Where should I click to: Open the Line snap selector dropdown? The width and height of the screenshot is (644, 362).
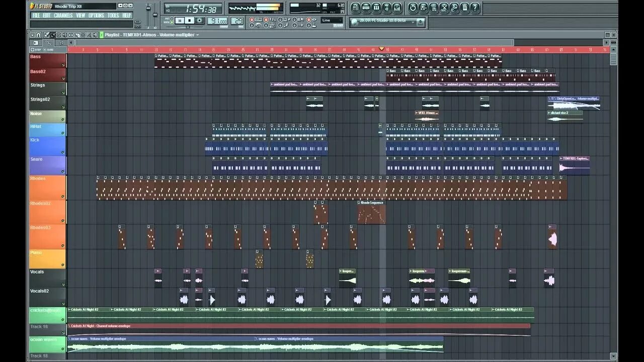332,20
